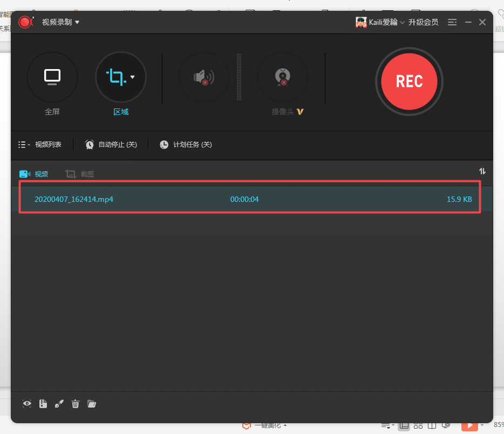Open the output folder icon
The height and width of the screenshot is (434, 504).
pyautogui.click(x=92, y=404)
